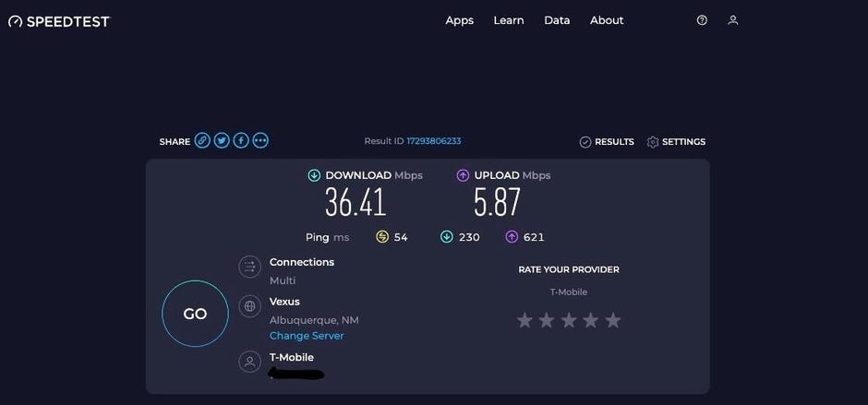Rate provider one star
Screen dimensions: 868x405
[524, 320]
